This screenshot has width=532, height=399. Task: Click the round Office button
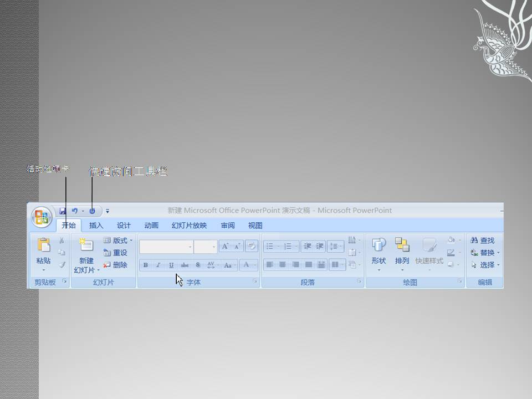click(x=42, y=217)
